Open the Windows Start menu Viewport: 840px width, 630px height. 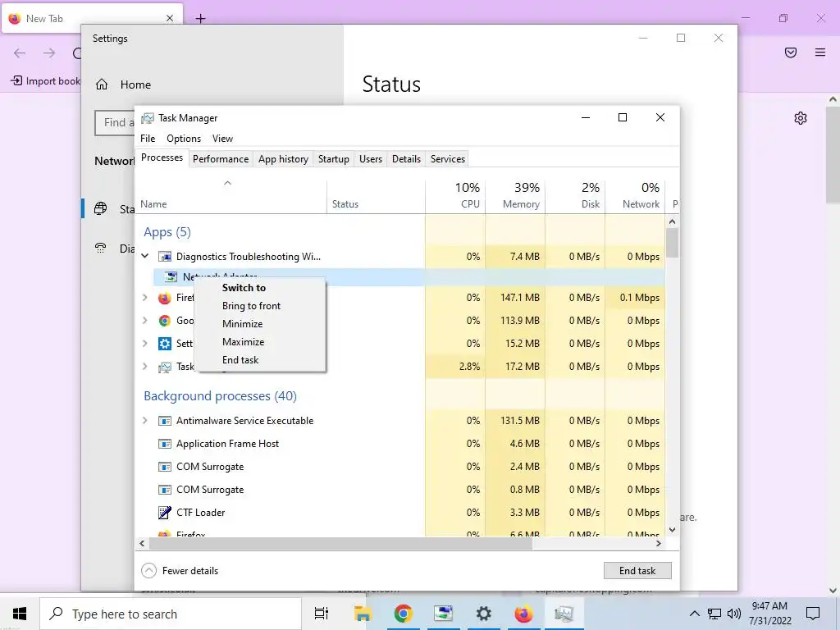coord(20,614)
